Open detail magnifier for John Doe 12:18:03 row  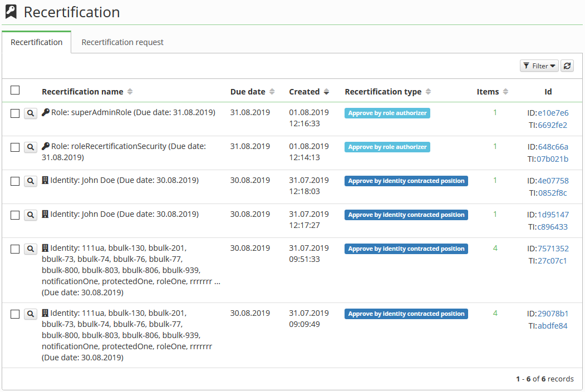31,181
